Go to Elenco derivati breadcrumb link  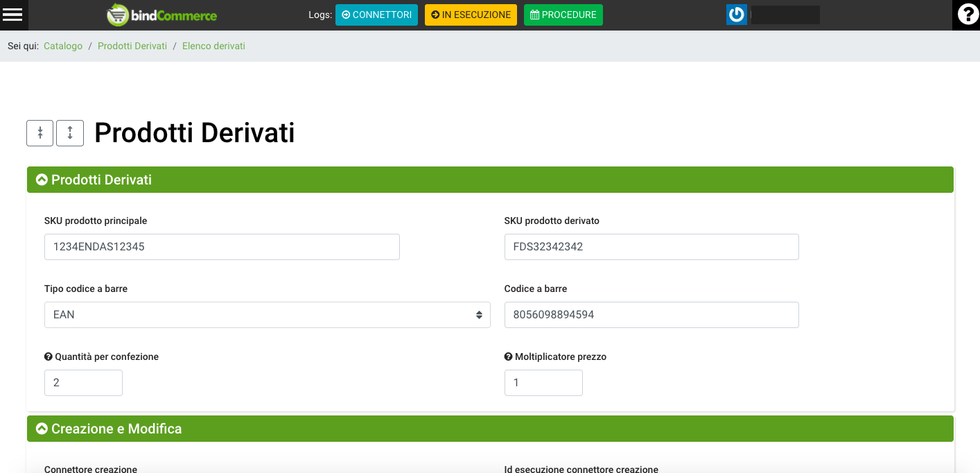tap(213, 46)
